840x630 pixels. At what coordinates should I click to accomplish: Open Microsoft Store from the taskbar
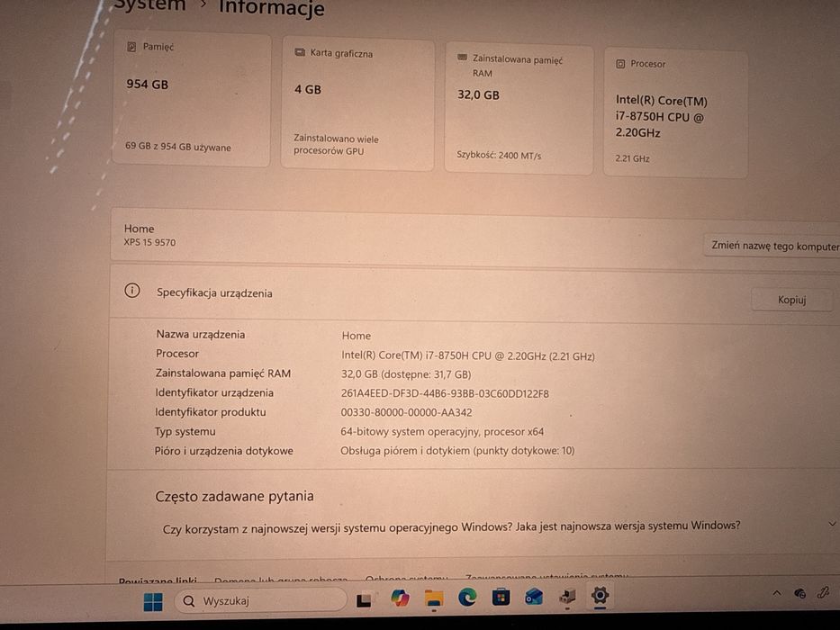(x=501, y=596)
